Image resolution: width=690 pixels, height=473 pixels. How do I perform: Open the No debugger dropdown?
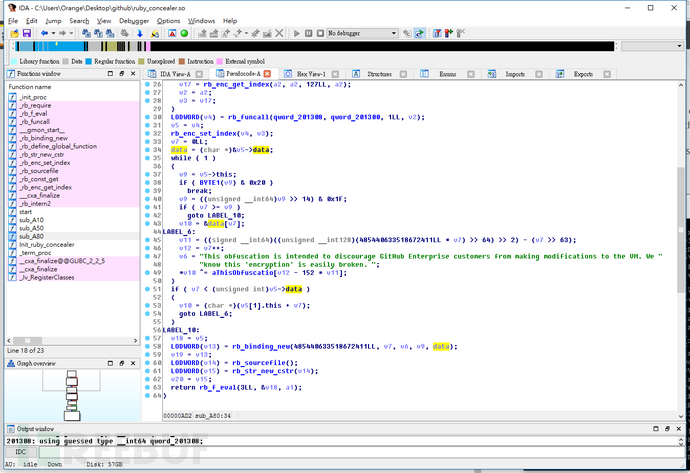pos(362,33)
